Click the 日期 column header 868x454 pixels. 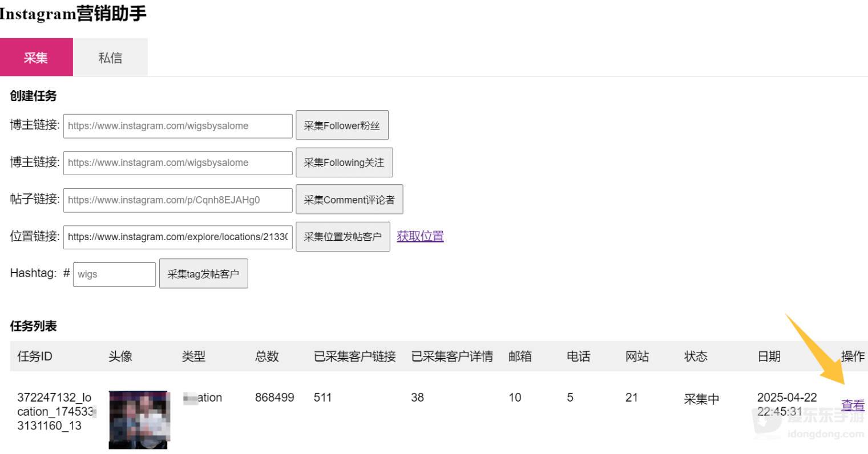pos(769,356)
